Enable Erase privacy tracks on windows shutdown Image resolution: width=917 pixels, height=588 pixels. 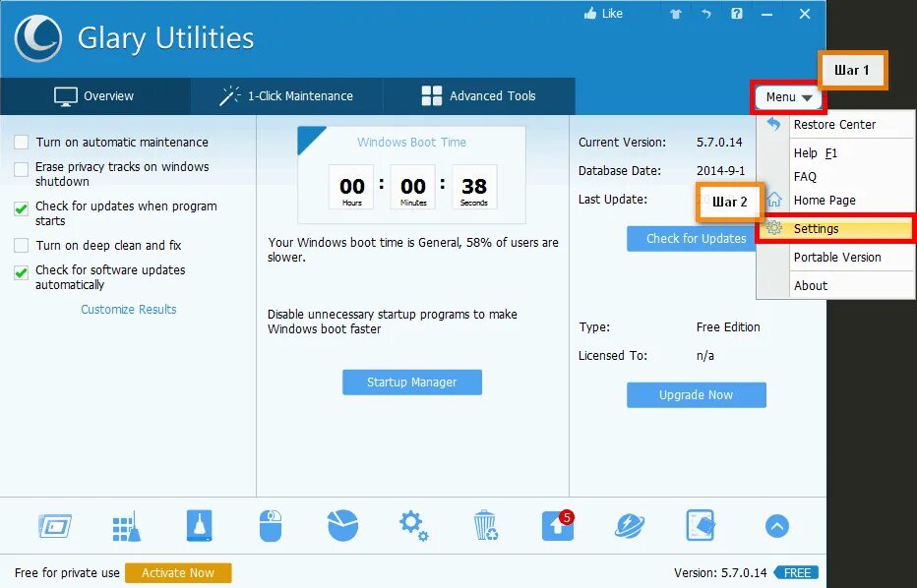(x=21, y=169)
